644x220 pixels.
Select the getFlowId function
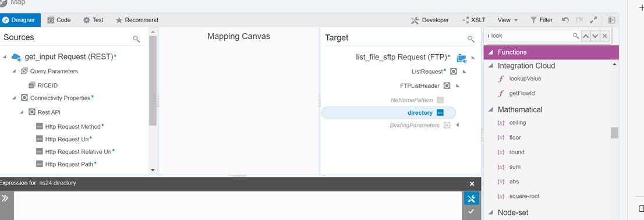coord(522,93)
